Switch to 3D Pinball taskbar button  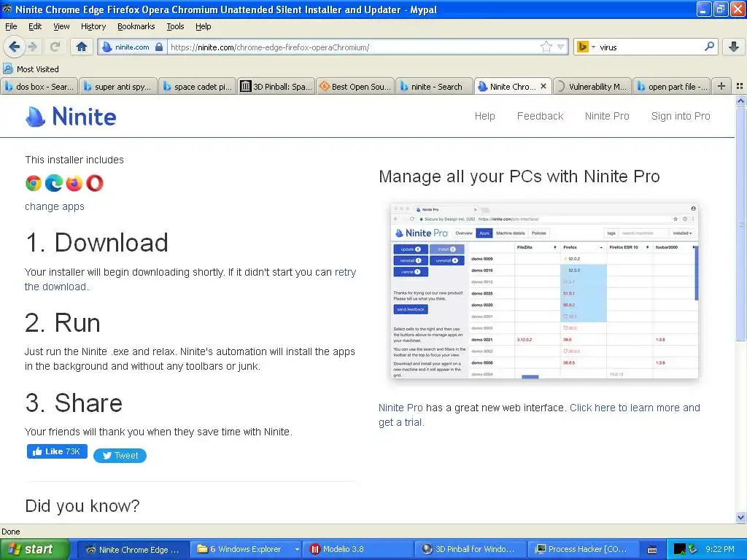tap(471, 549)
